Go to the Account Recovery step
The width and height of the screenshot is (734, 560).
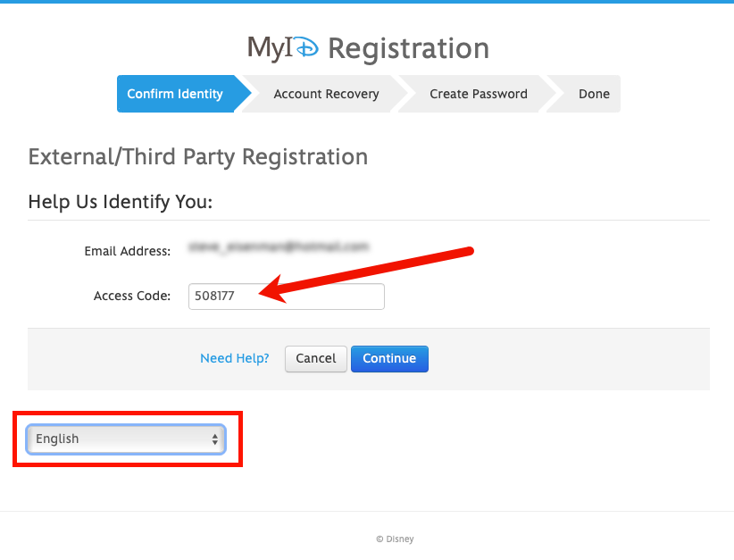click(x=326, y=94)
